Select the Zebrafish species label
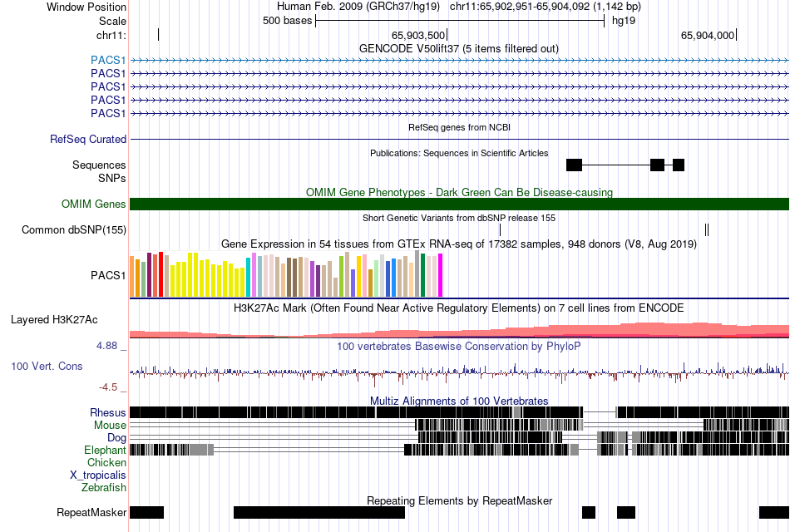The width and height of the screenshot is (790, 532). pos(103,487)
